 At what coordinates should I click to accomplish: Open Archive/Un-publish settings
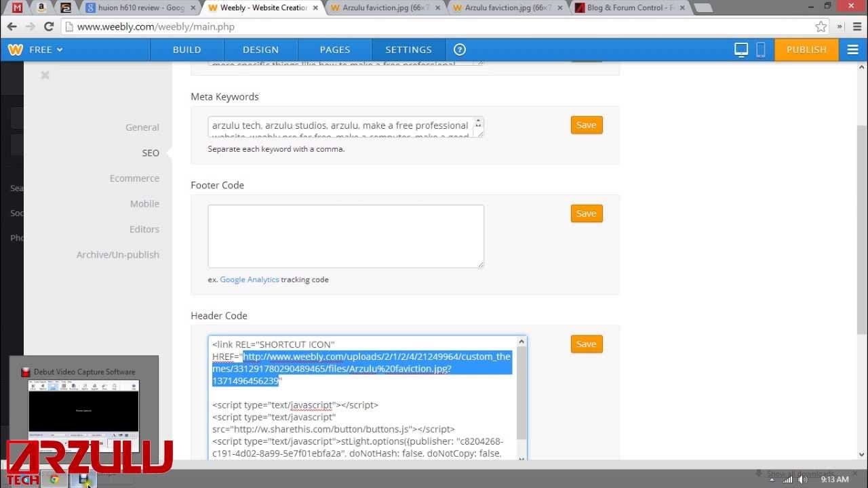coord(118,254)
